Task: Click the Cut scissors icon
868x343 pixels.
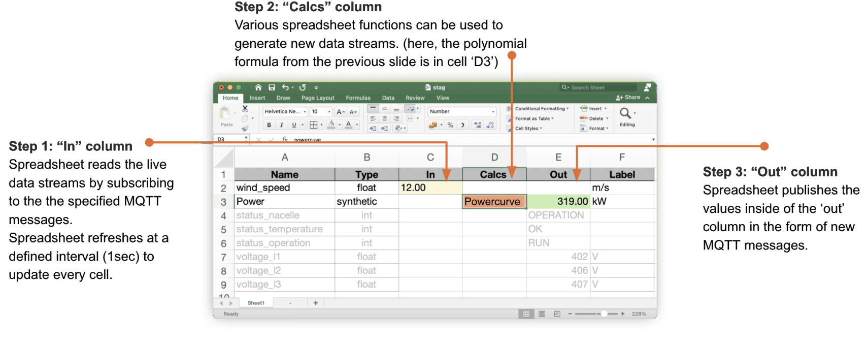Action: pyautogui.click(x=245, y=109)
